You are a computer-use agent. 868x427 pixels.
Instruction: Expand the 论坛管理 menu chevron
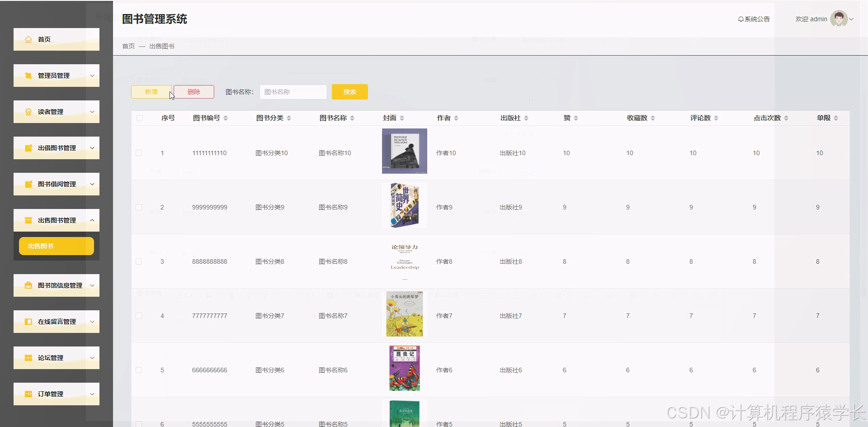coord(92,358)
